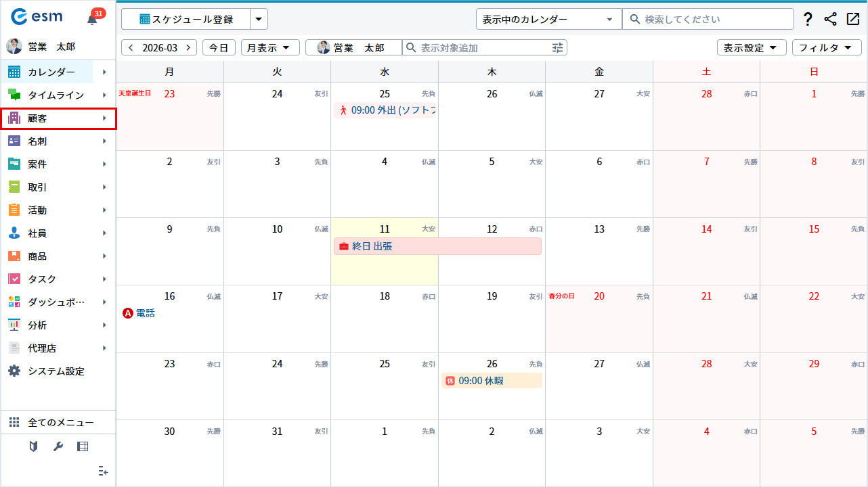Click the film strip icon in sidebar footer

click(x=83, y=446)
